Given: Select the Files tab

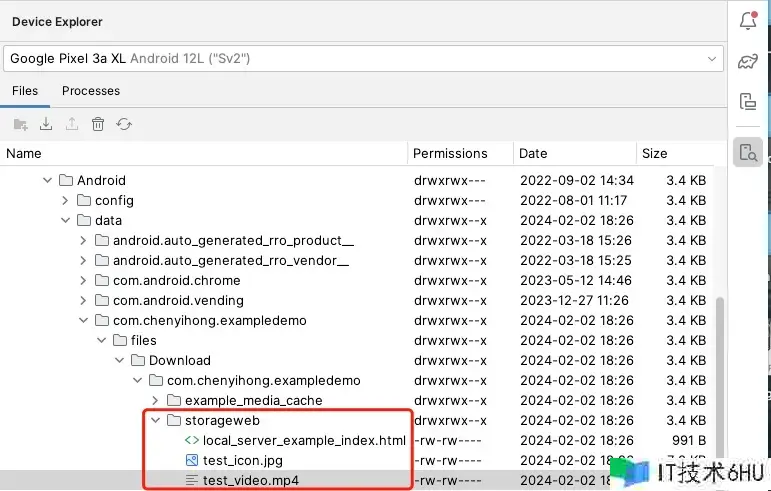Looking at the screenshot, I should pos(25,91).
